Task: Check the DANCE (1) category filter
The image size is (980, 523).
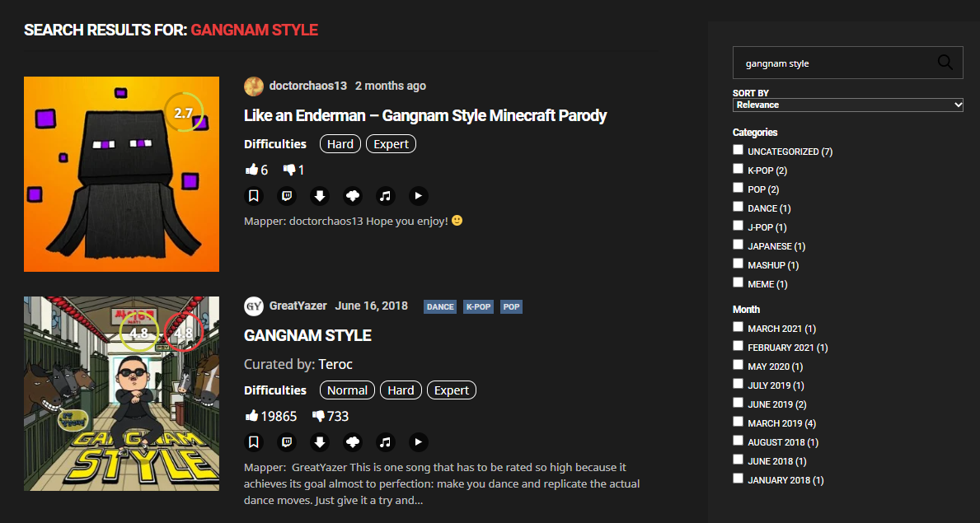Action: coord(739,207)
